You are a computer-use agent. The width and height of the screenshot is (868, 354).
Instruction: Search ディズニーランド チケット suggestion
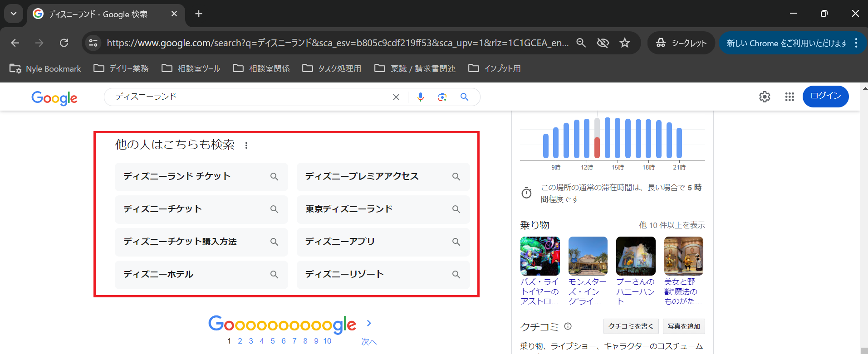[x=201, y=177]
